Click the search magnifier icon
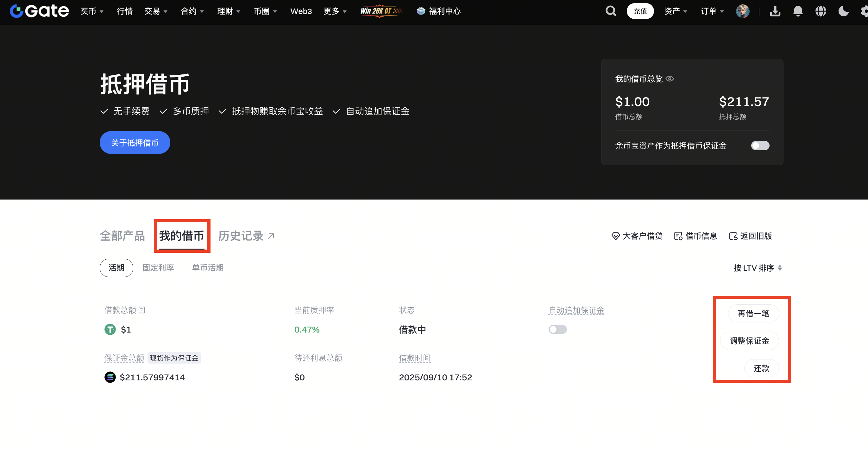 [611, 11]
